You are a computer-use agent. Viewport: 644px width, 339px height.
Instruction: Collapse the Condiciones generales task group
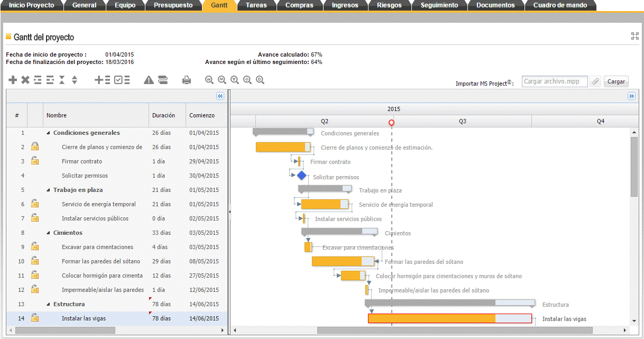[49, 133]
